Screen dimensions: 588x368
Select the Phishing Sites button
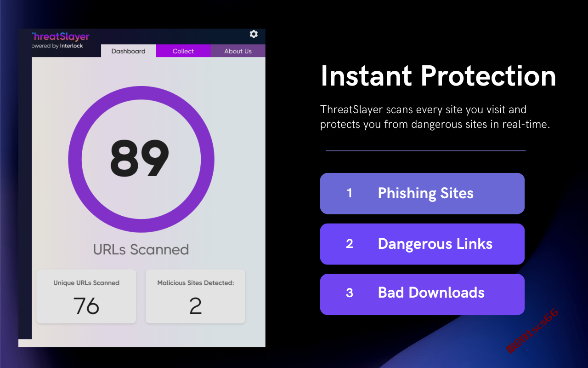point(422,194)
